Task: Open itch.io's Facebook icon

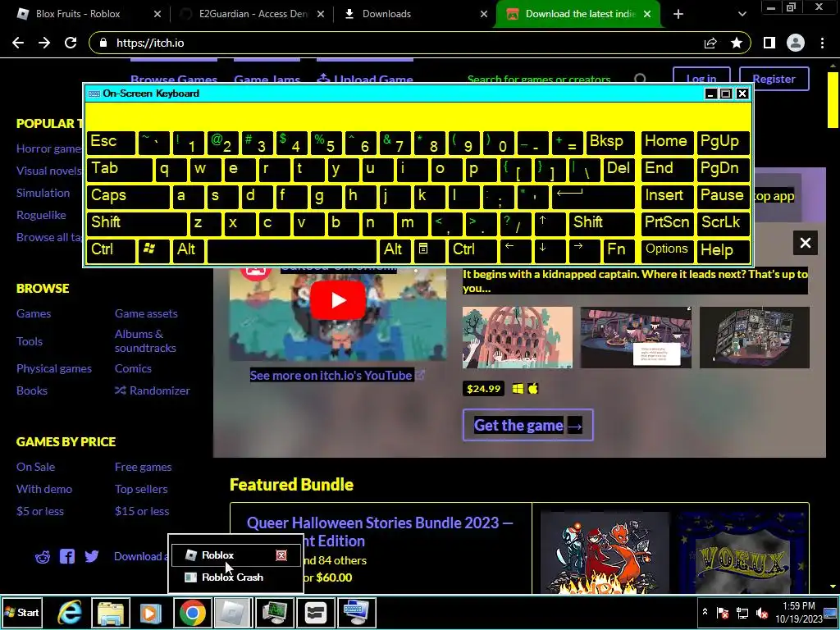Action: click(67, 557)
